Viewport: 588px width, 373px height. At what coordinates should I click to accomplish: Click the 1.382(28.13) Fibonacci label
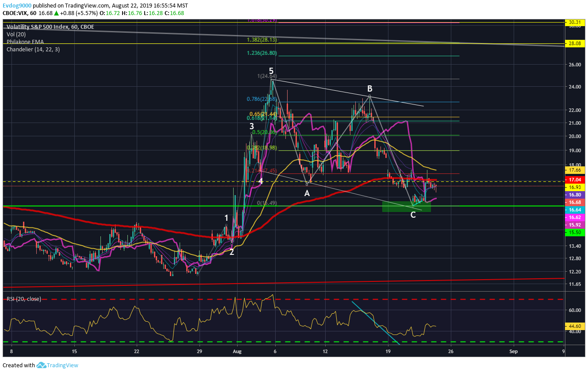pos(262,40)
